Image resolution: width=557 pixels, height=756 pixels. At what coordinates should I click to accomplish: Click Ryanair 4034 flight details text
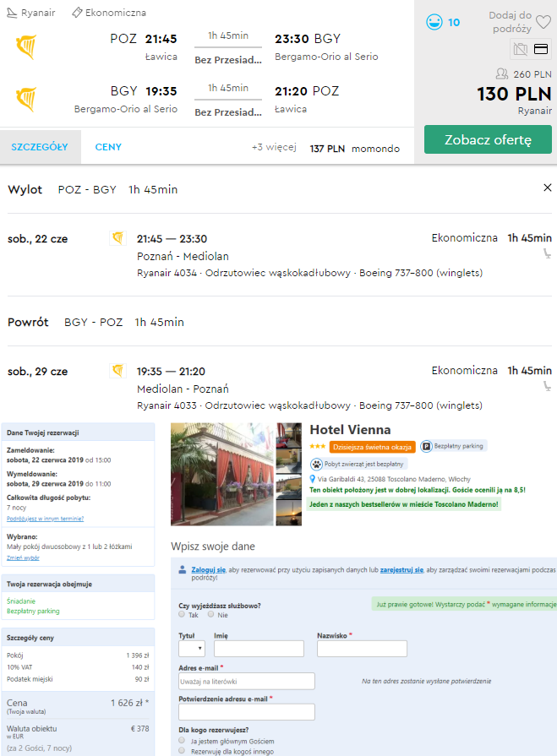point(309,273)
